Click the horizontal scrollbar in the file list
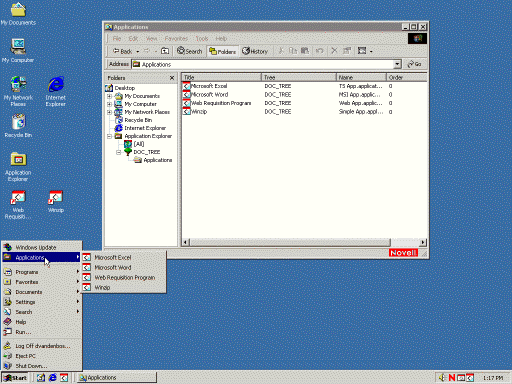 [304, 242]
